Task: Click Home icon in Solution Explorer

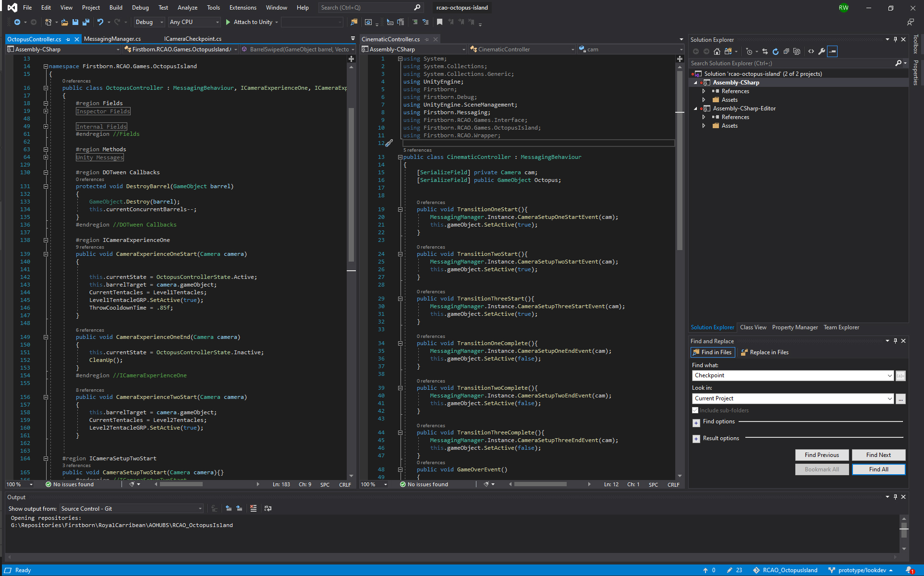Action: pyautogui.click(x=717, y=51)
